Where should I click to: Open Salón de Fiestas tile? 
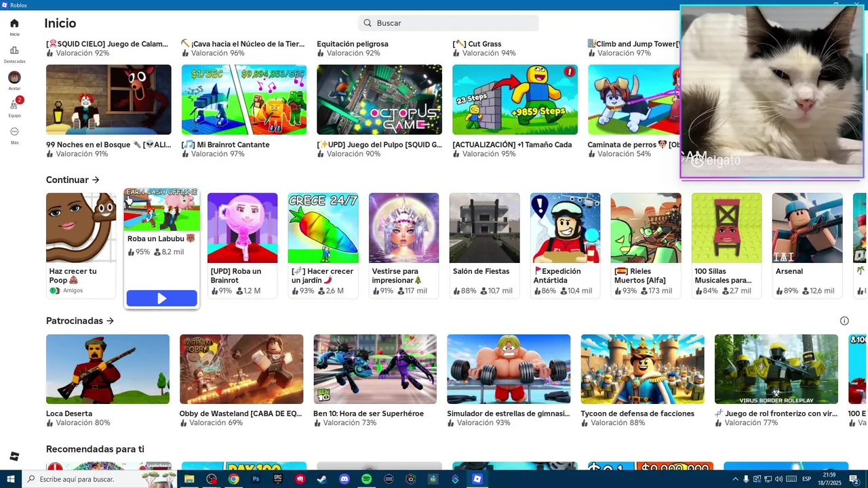[484, 245]
